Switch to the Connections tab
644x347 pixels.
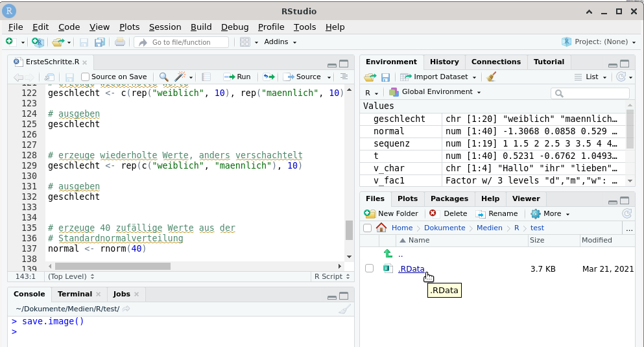pos(495,62)
